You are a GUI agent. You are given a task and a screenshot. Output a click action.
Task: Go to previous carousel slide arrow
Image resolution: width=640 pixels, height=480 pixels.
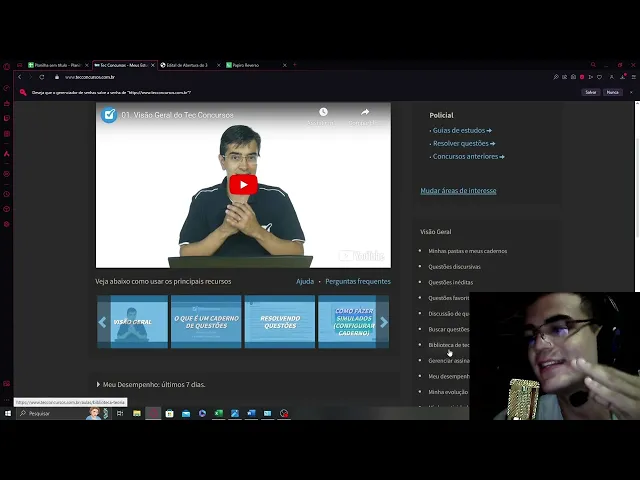[102, 322]
